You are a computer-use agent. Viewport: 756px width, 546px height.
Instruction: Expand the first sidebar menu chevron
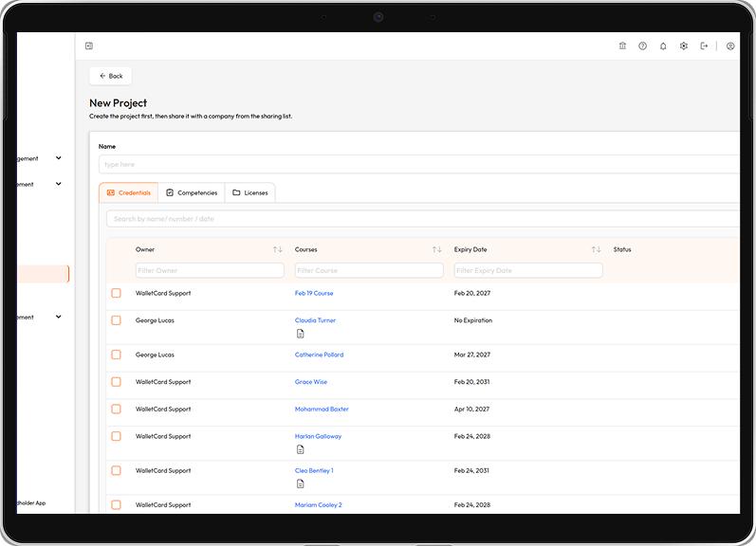tap(59, 158)
